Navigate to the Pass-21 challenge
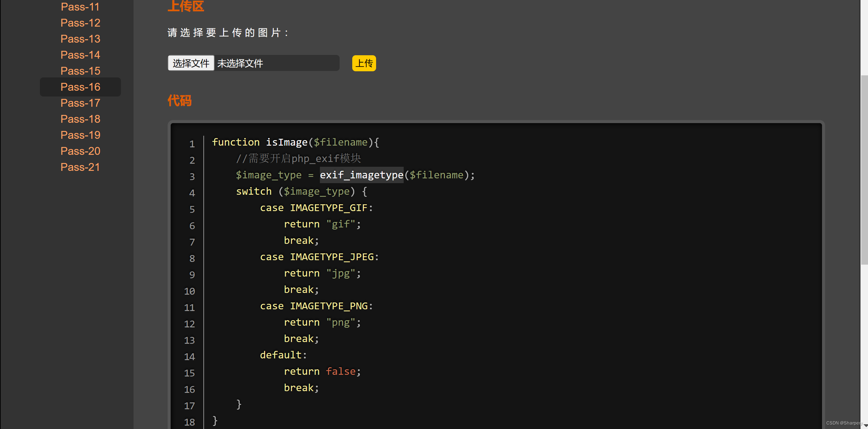Image resolution: width=868 pixels, height=429 pixels. (x=80, y=167)
